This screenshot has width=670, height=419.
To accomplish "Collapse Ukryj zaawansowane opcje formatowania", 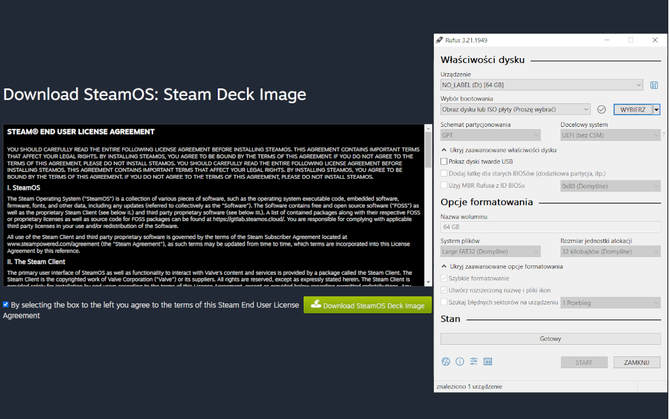I will click(x=502, y=267).
